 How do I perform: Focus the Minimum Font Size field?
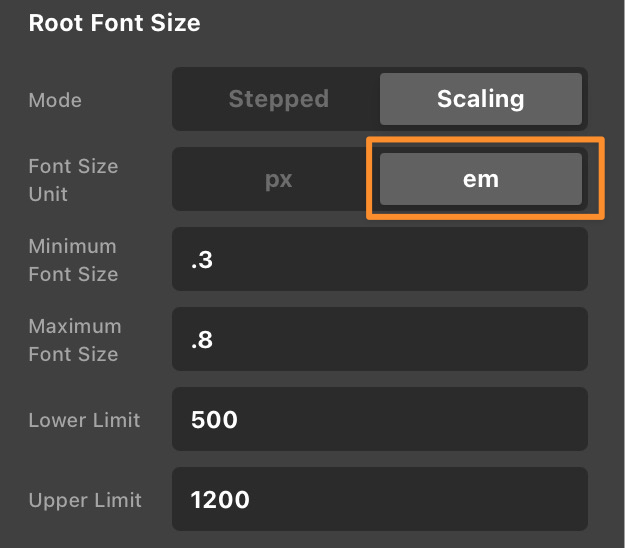380,259
